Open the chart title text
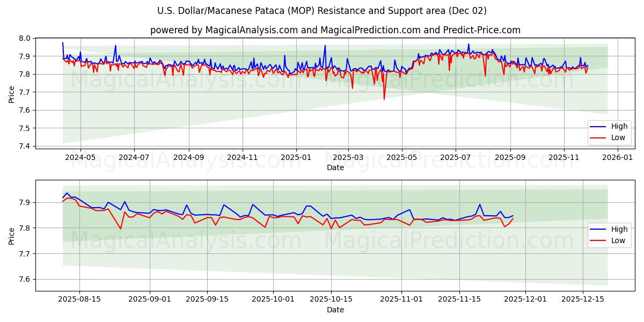Viewport: 644px width, 322px height. (x=322, y=9)
